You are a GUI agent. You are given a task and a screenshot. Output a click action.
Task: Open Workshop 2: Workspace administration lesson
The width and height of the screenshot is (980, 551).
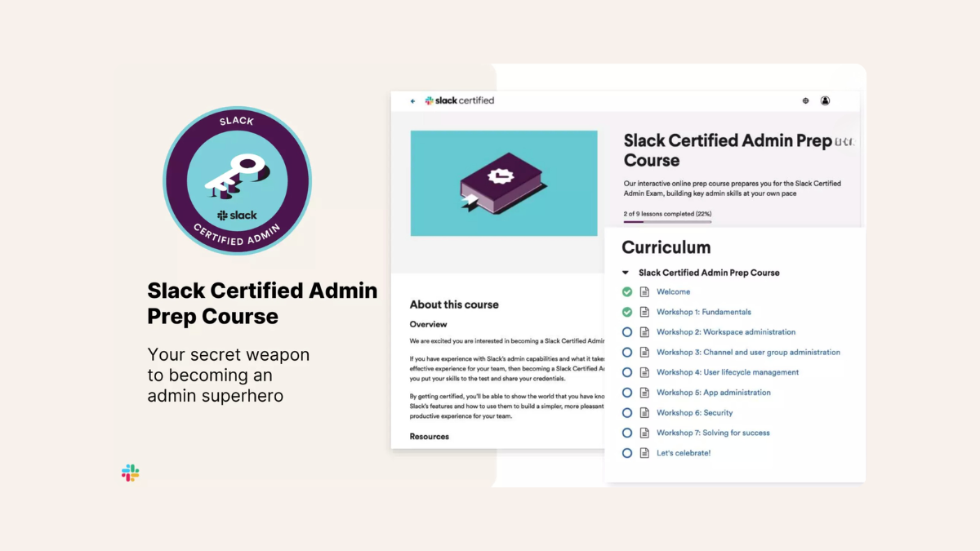tap(726, 332)
